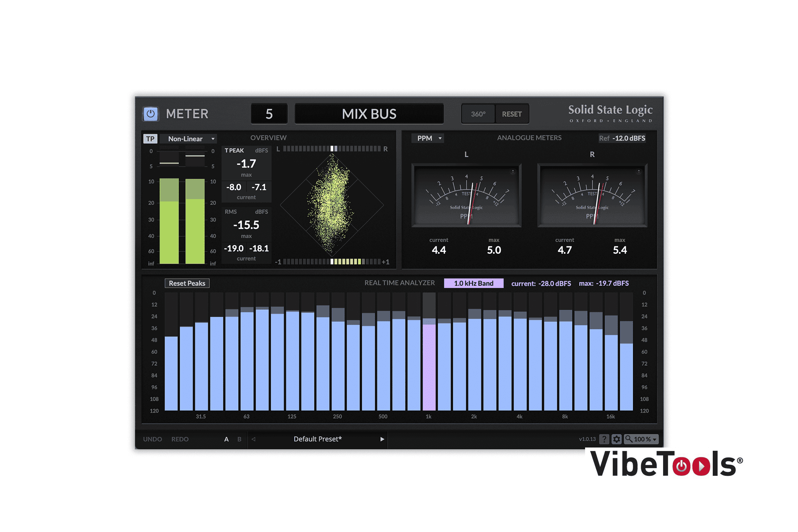Open the settings gear icon
The height and width of the screenshot is (532, 798).
click(616, 439)
